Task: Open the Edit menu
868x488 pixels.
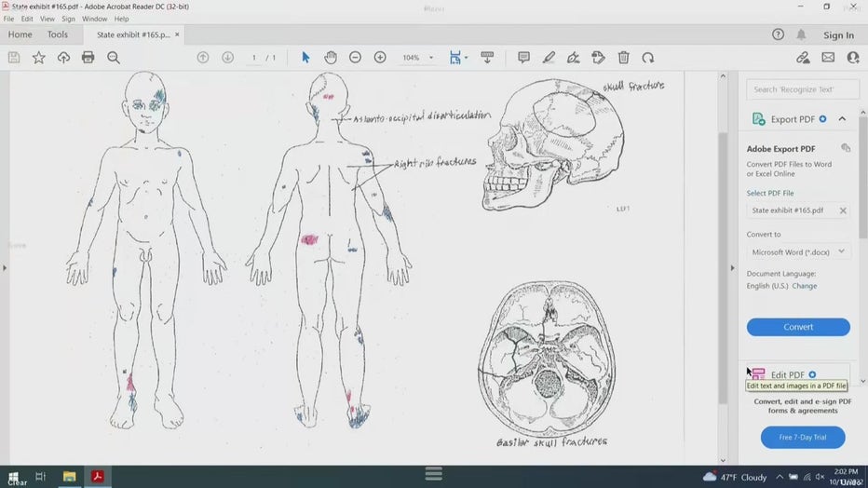Action: pos(27,19)
